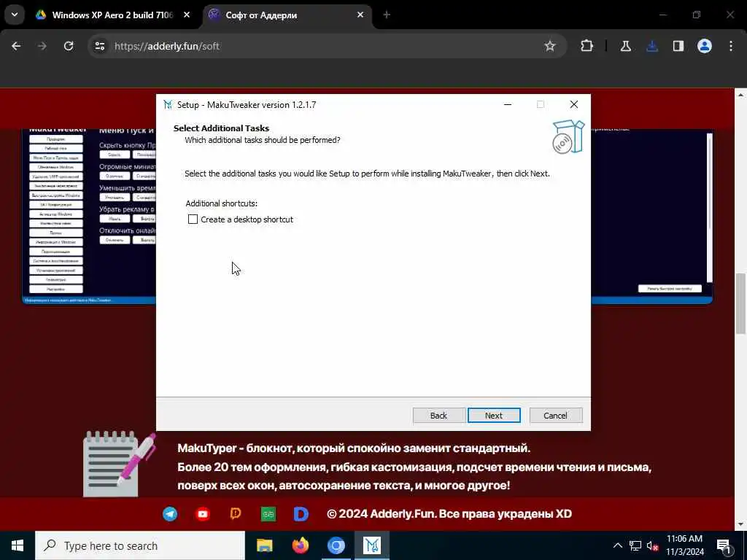Click Next in MakuTweaker setup

pyautogui.click(x=494, y=415)
